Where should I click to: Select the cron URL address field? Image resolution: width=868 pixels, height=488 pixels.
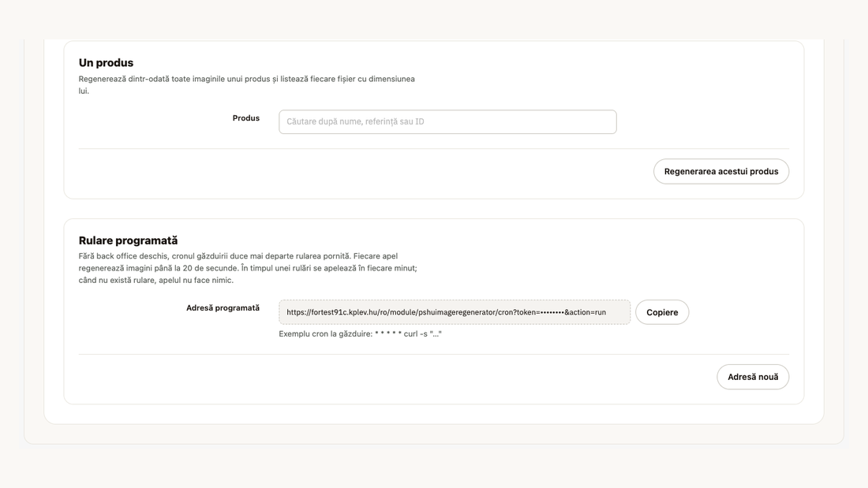[x=455, y=312]
